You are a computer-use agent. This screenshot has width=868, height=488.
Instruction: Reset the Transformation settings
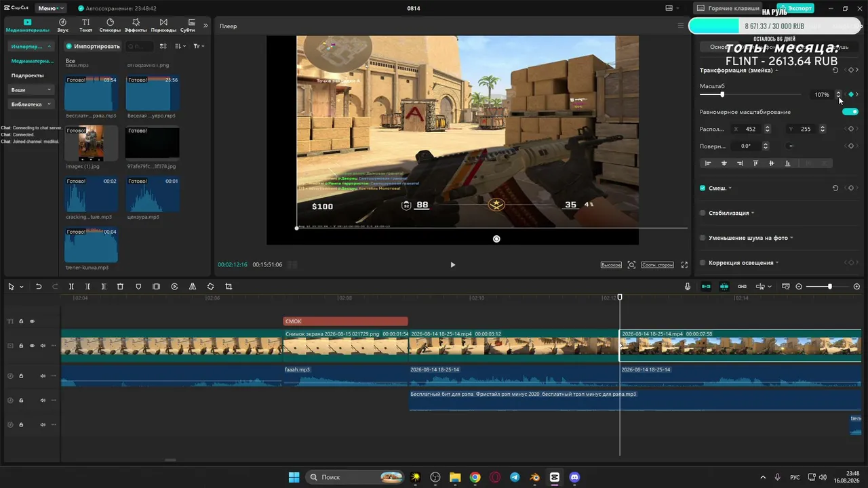click(x=835, y=70)
